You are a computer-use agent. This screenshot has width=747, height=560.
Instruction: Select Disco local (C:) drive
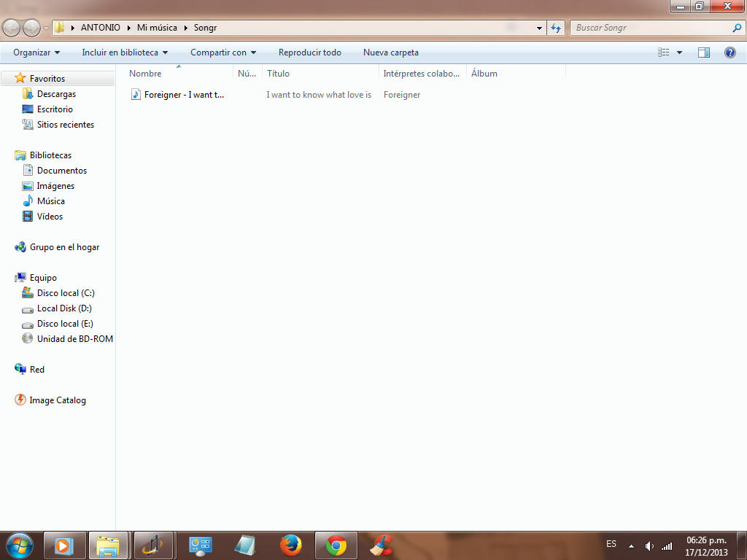click(x=66, y=293)
